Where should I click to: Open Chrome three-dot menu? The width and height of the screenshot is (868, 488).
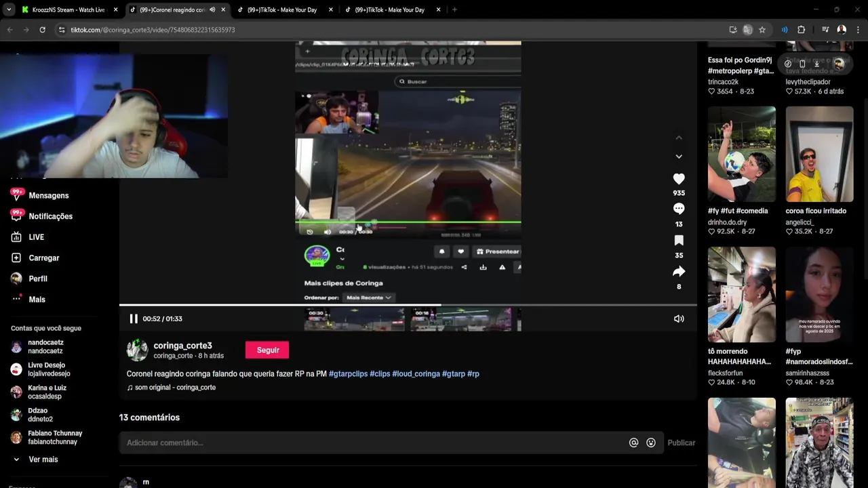pos(858,30)
